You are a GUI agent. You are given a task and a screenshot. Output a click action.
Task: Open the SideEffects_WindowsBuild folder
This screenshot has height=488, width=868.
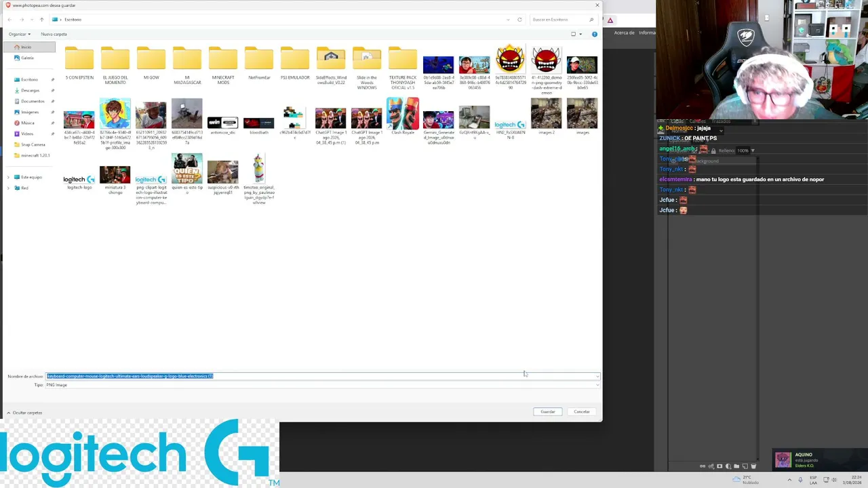[x=331, y=64]
